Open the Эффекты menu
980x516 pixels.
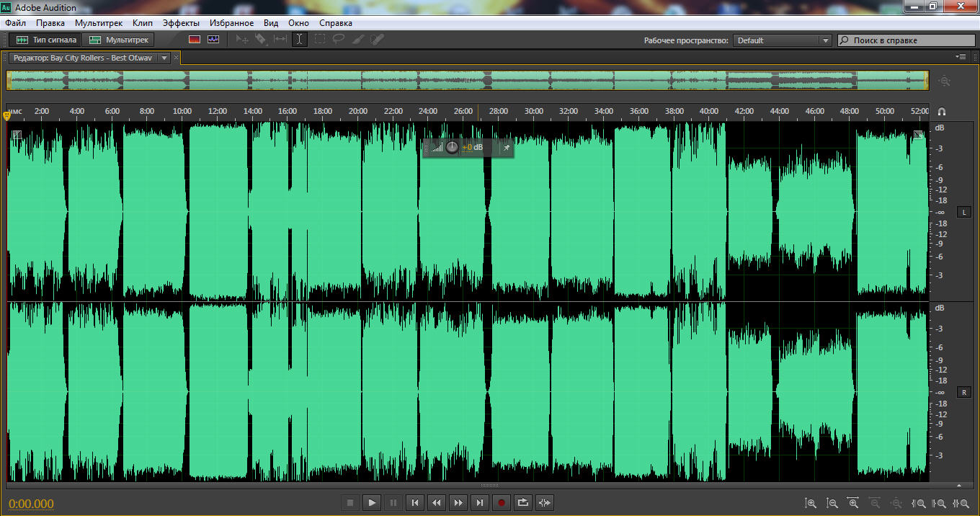pyautogui.click(x=181, y=23)
